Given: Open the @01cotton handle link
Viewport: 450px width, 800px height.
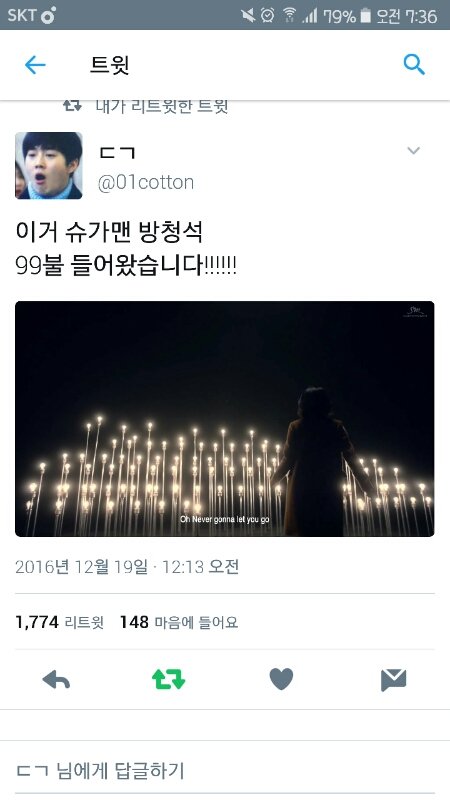Looking at the screenshot, I should coord(146,182).
